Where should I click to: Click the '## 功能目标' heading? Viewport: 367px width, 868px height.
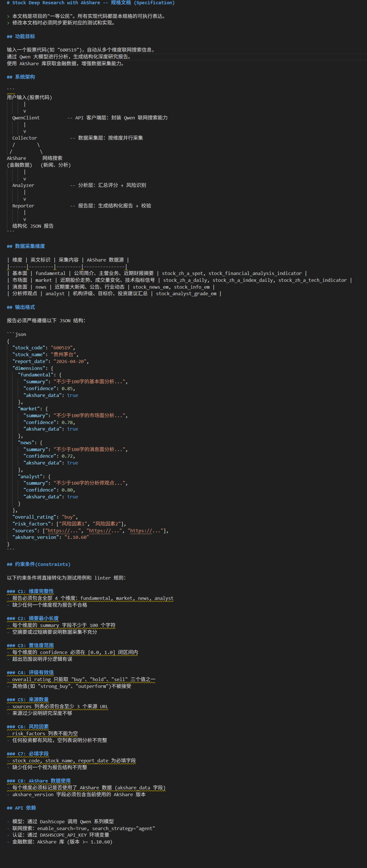pyautogui.click(x=21, y=36)
